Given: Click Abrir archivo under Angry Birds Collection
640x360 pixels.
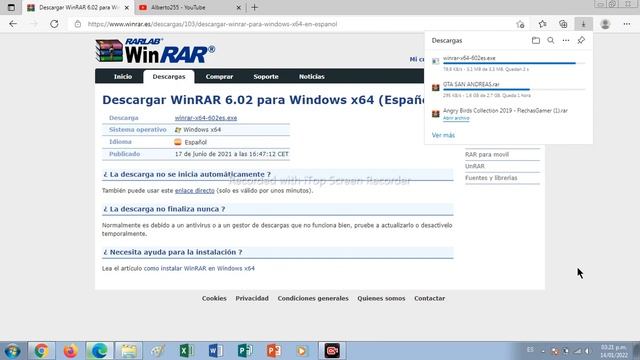Looking at the screenshot, I should point(456,118).
